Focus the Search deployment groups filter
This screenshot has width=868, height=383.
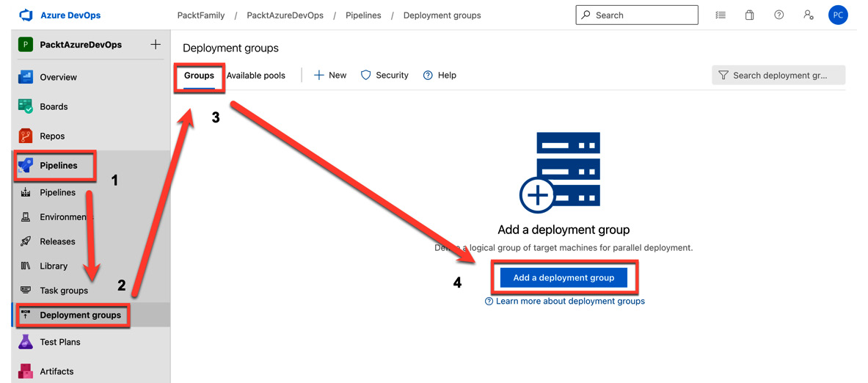pos(778,76)
